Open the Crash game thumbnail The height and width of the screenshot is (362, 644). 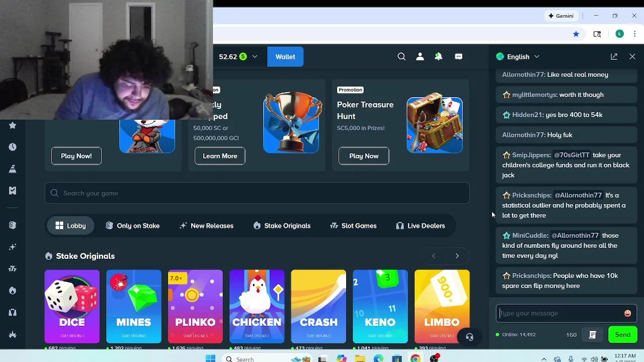[318, 307]
